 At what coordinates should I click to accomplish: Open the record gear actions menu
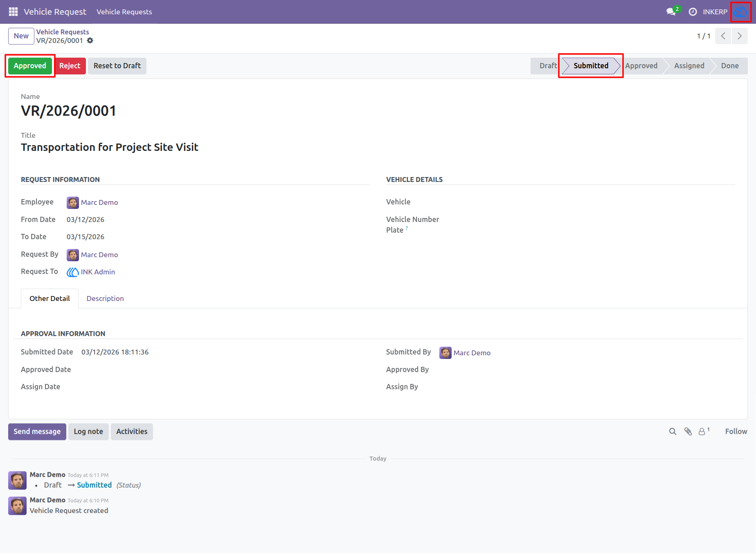coord(90,40)
